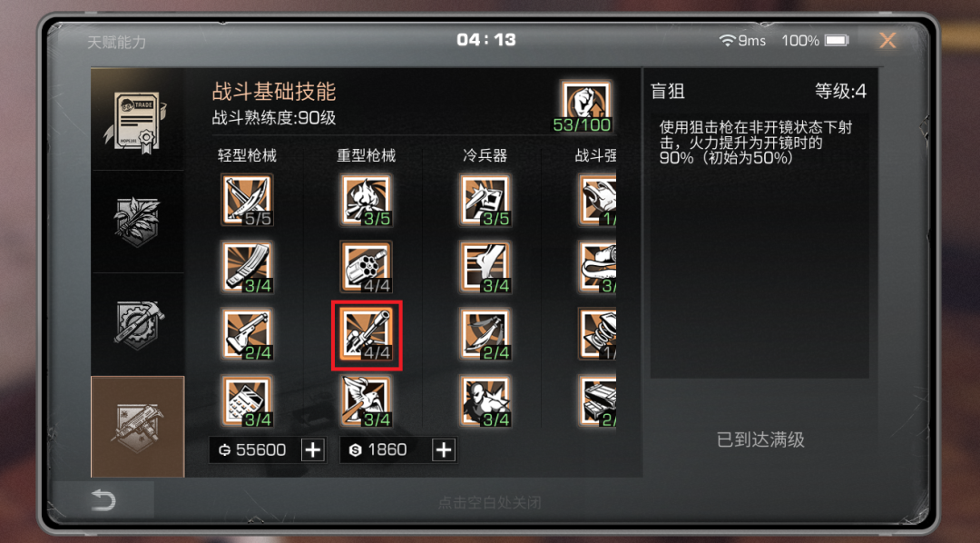Select the crossbow skill icon showing 5/5
This screenshot has width=980, height=543.
pyautogui.click(x=248, y=200)
